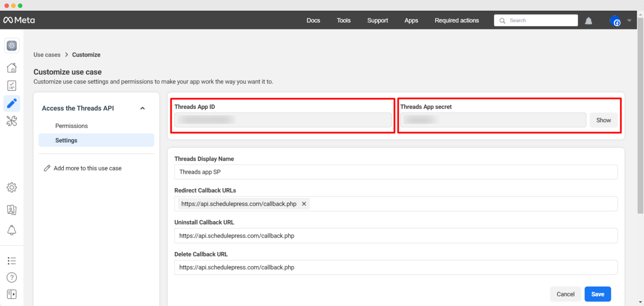Open the checklist review icon in sidebar

12,85
